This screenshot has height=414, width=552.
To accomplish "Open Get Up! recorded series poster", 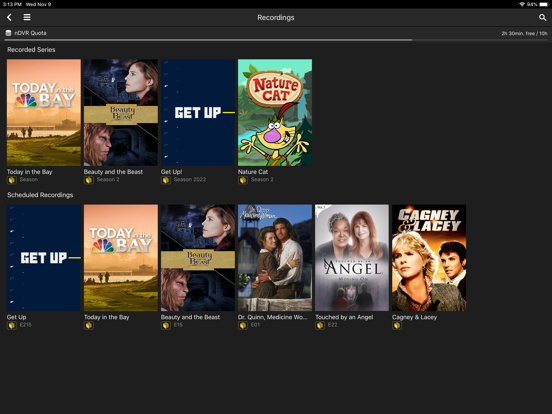I will pos(198,112).
